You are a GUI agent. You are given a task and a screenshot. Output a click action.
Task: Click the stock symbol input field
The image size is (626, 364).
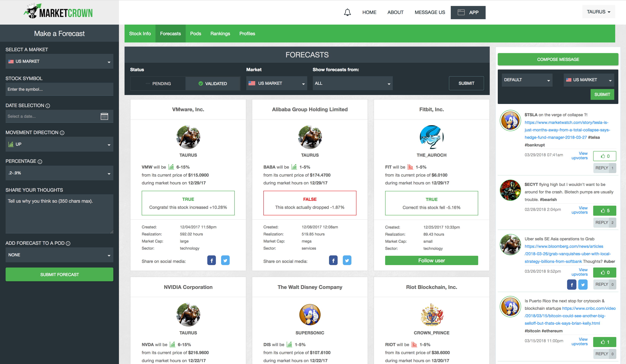click(x=59, y=89)
